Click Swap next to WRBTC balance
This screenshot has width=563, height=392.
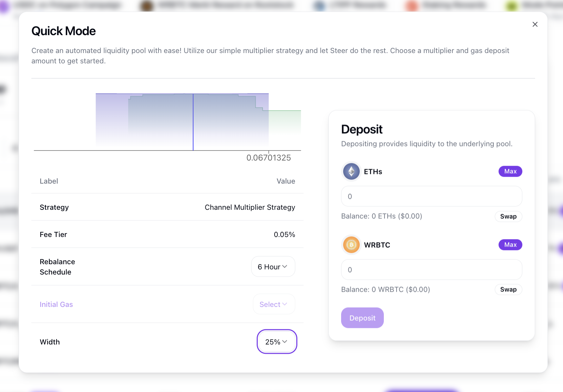[508, 289]
